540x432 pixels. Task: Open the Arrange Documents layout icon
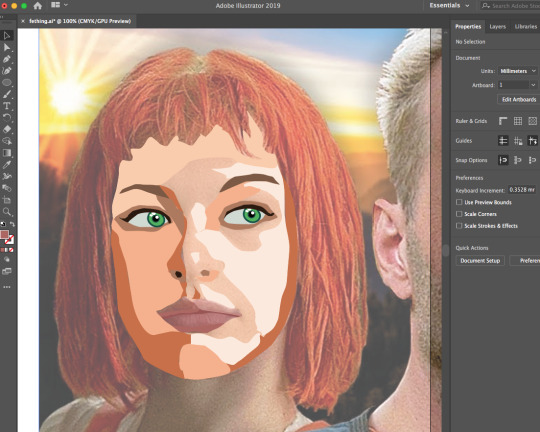point(55,5)
